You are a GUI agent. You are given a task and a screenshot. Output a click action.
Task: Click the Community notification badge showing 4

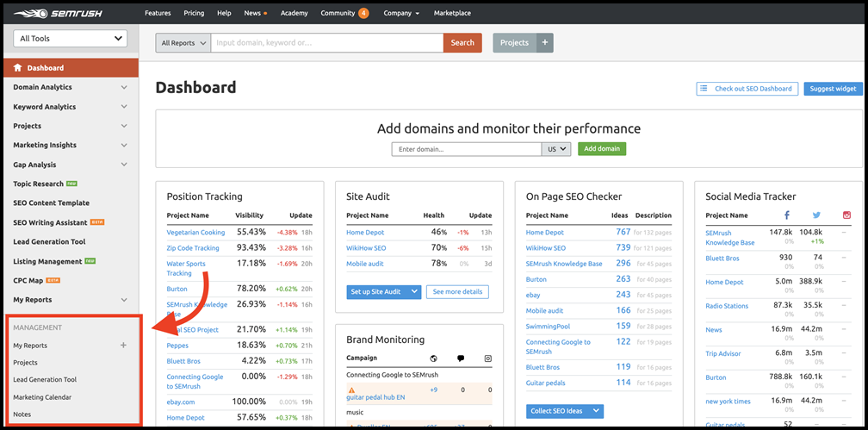(x=363, y=13)
